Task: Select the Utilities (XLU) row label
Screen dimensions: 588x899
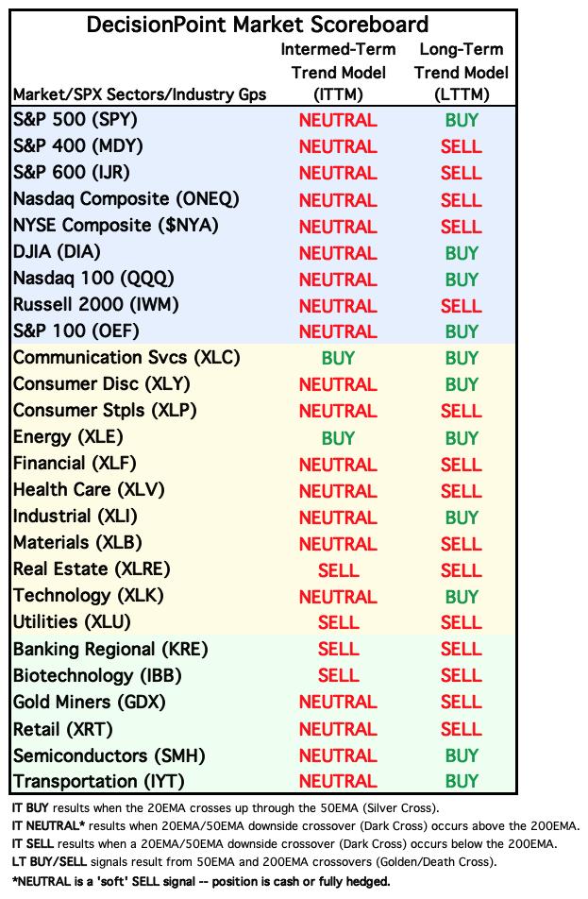Action: 72,622
